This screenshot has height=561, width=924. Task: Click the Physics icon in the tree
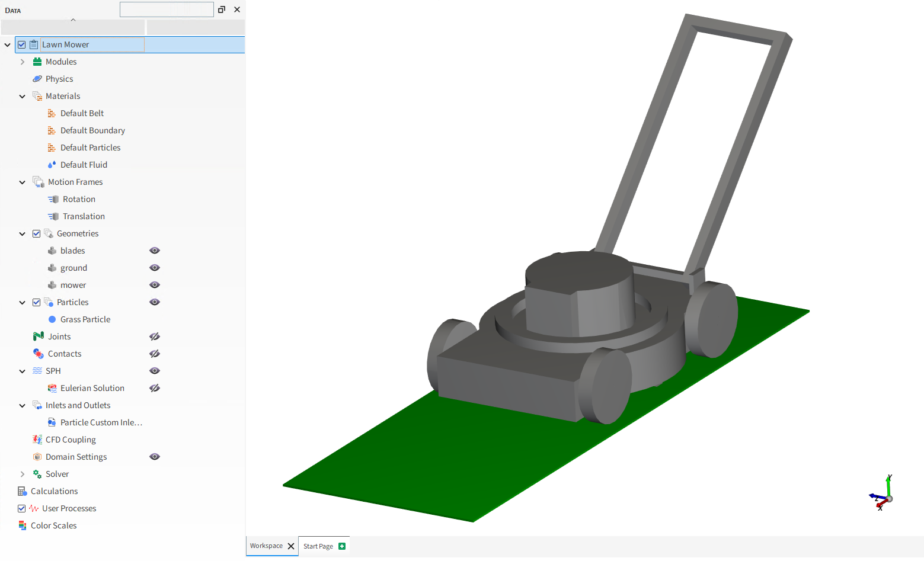[37, 79]
